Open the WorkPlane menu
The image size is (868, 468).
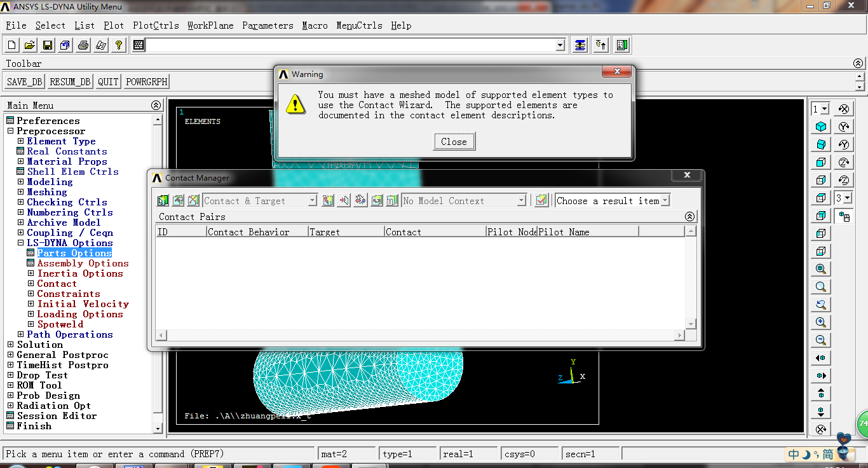click(210, 25)
